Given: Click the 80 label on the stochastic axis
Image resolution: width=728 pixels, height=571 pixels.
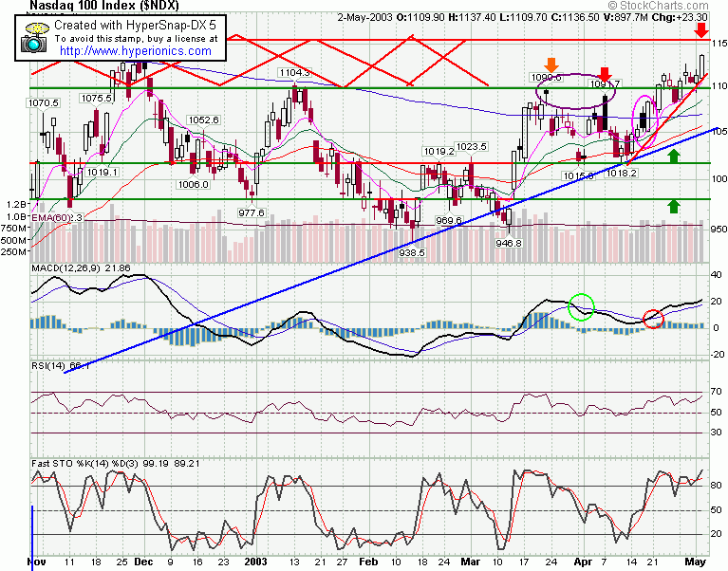Looking at the screenshot, I should click(x=717, y=486).
